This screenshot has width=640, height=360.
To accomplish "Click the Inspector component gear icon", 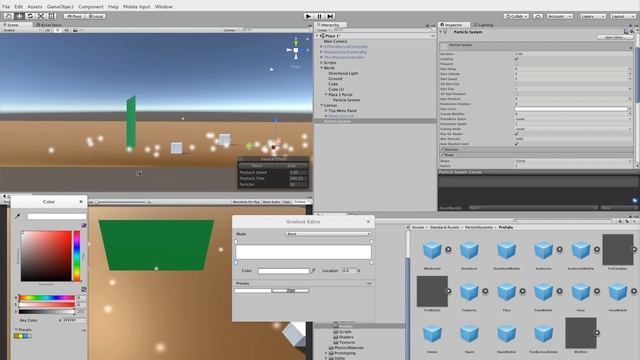I will point(632,31).
